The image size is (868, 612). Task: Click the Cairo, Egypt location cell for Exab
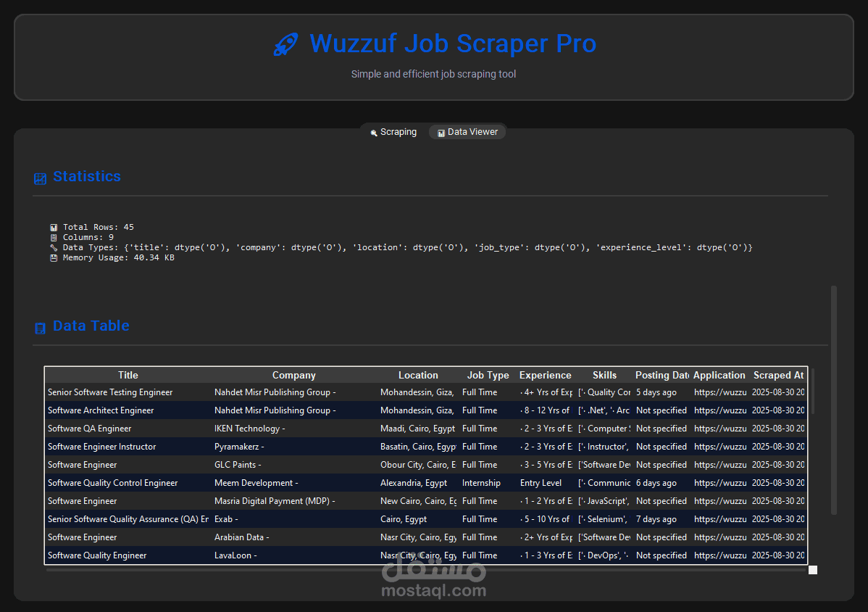pos(418,519)
